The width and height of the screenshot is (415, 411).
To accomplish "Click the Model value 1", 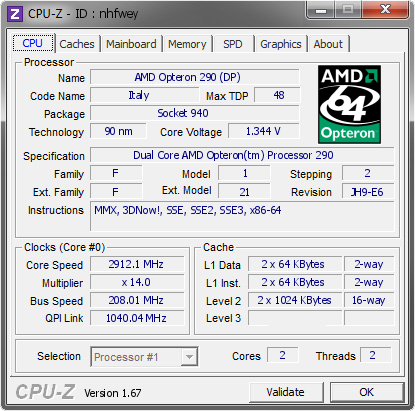I will [x=244, y=173].
